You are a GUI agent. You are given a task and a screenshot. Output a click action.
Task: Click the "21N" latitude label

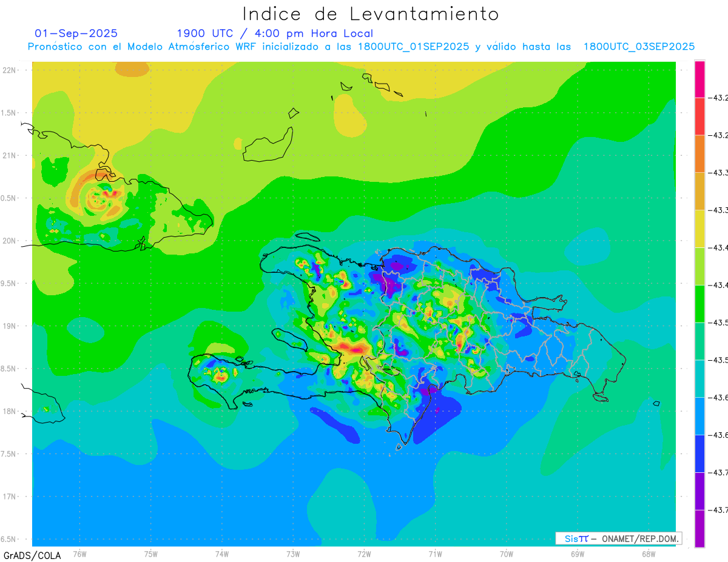coord(9,156)
